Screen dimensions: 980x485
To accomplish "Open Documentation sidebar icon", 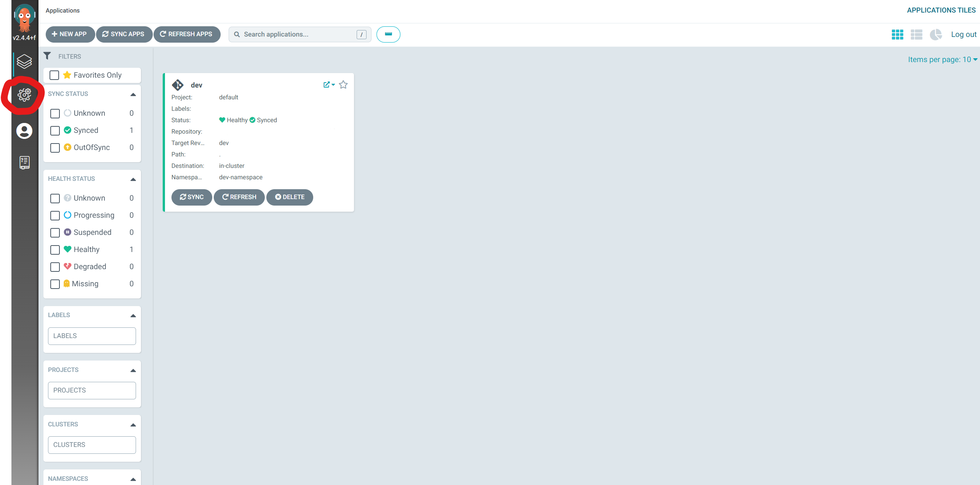I will point(24,163).
